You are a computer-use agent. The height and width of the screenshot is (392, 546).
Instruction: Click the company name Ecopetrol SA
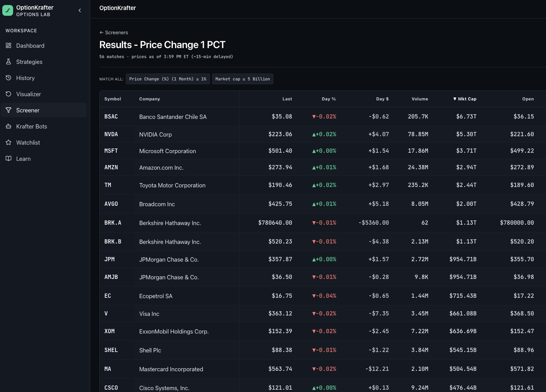(x=156, y=296)
